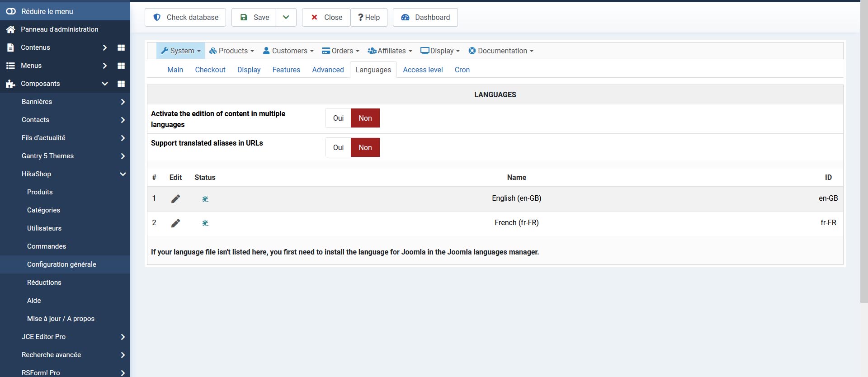Click the wrench icon of System menu

point(165,51)
